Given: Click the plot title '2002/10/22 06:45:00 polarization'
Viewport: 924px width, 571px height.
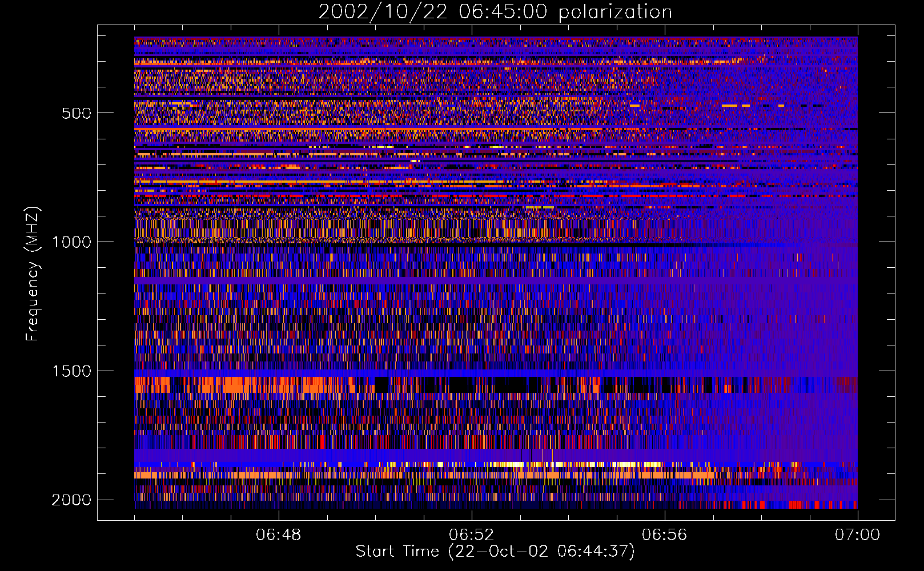Looking at the screenshot, I should pyautogui.click(x=495, y=12).
